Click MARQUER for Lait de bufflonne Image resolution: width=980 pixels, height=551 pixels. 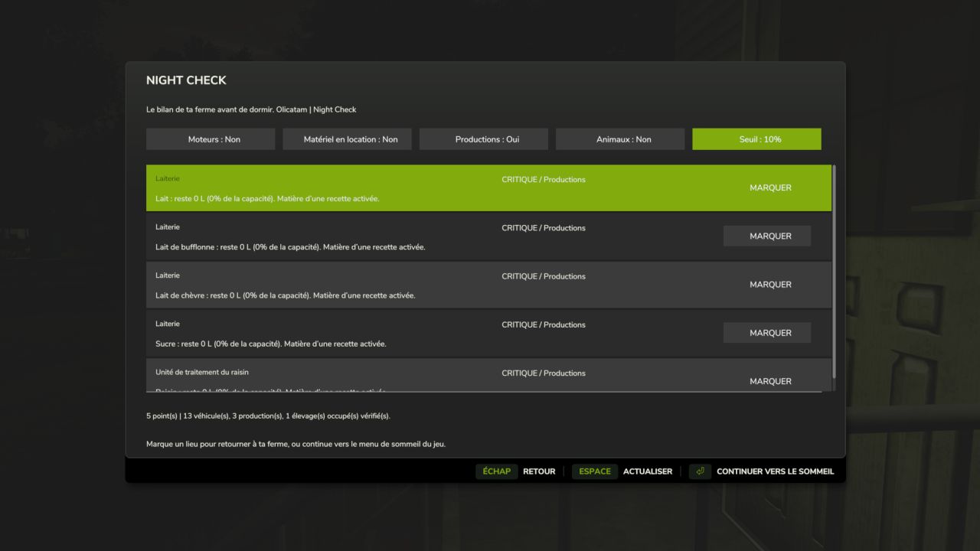767,236
